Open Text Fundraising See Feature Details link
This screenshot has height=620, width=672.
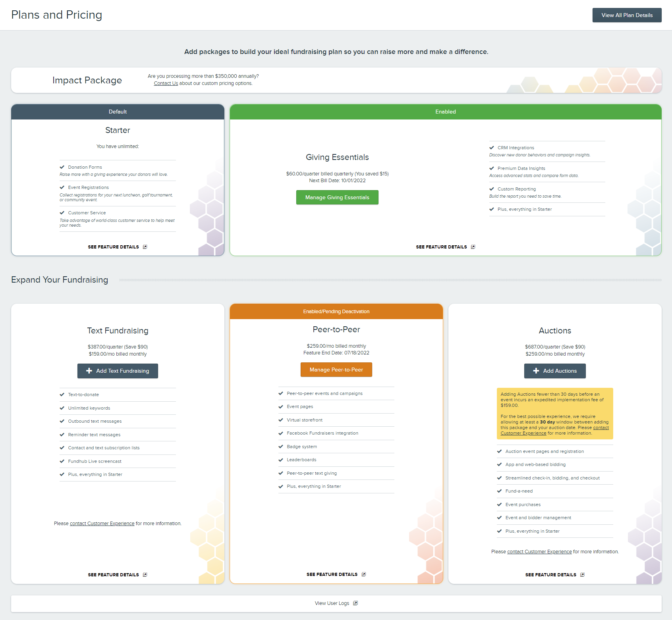(x=114, y=575)
